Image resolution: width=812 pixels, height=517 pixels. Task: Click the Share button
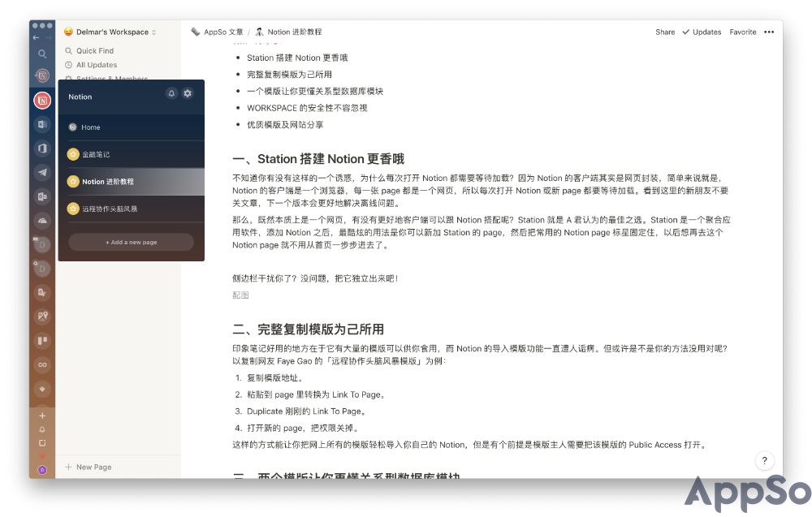pos(665,32)
